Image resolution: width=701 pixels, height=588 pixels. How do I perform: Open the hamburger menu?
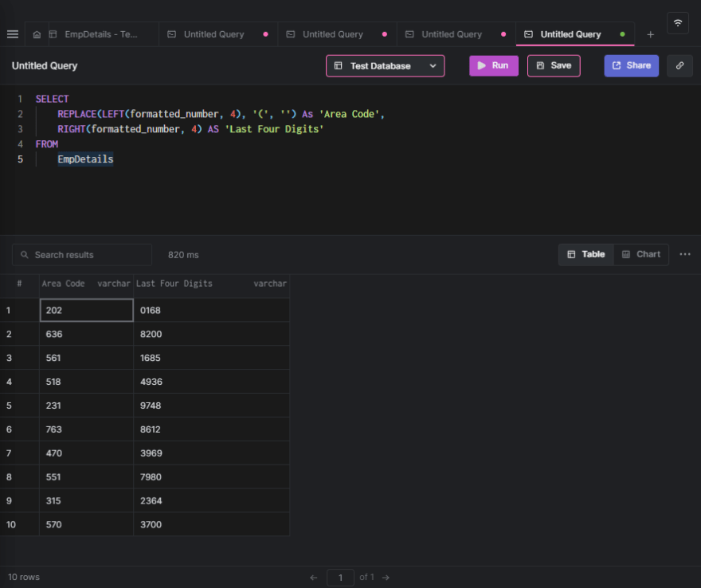[13, 34]
